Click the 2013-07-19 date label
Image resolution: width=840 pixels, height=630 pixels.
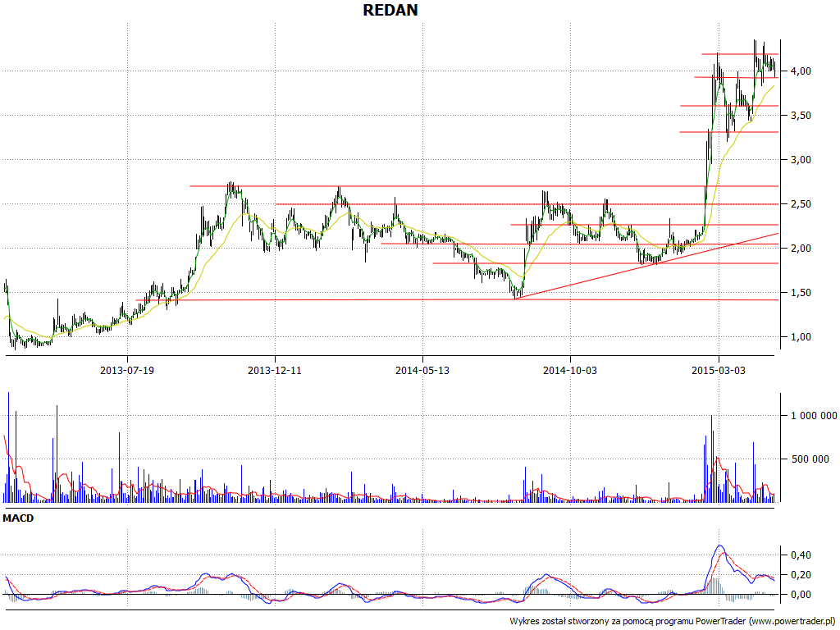click(127, 370)
